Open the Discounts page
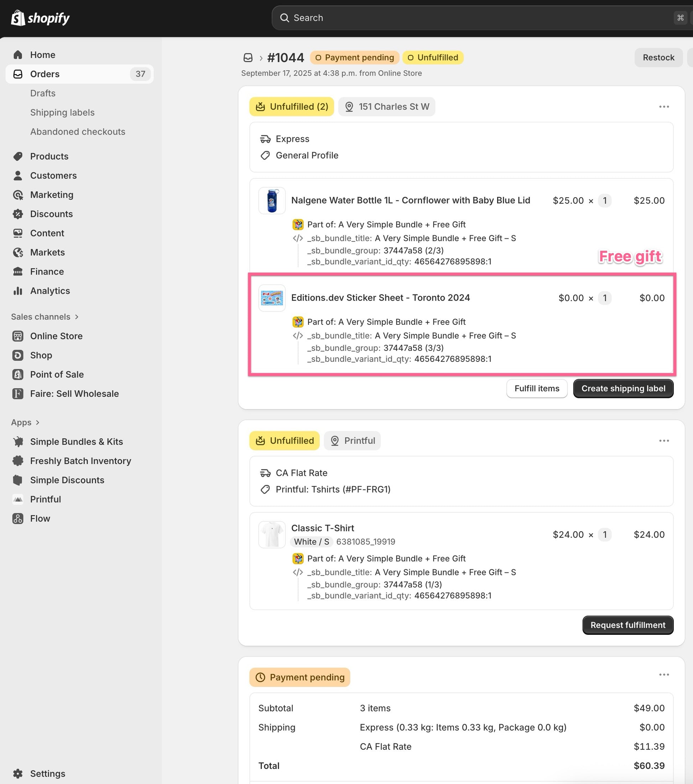This screenshot has height=784, width=693. tap(51, 214)
